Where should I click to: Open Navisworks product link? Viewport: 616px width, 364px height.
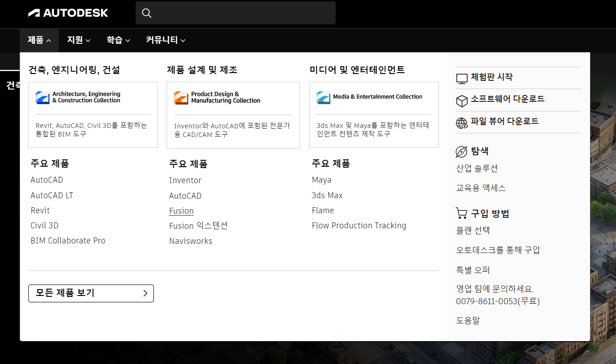pos(190,241)
